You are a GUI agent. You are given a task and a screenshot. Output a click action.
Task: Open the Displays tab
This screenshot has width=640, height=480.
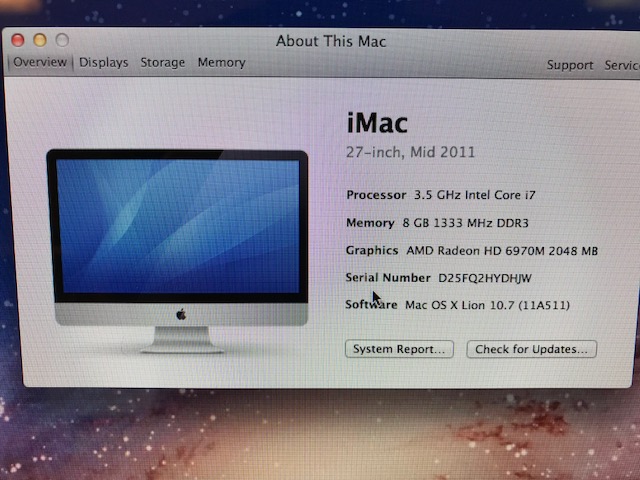pos(104,62)
